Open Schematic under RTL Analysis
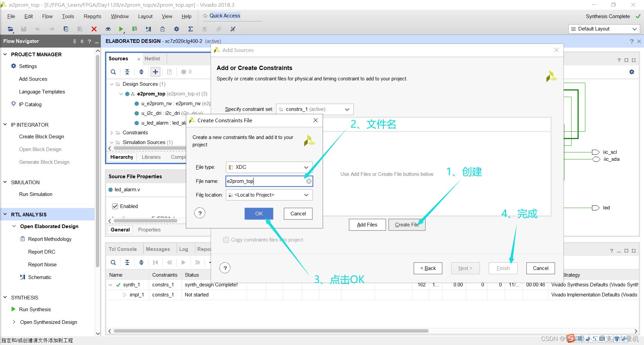644x345 pixels. pyautogui.click(x=40, y=277)
